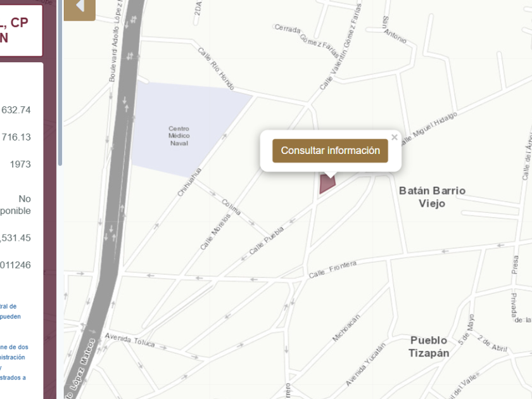Click the Avenida Yucatán street label

point(366,364)
